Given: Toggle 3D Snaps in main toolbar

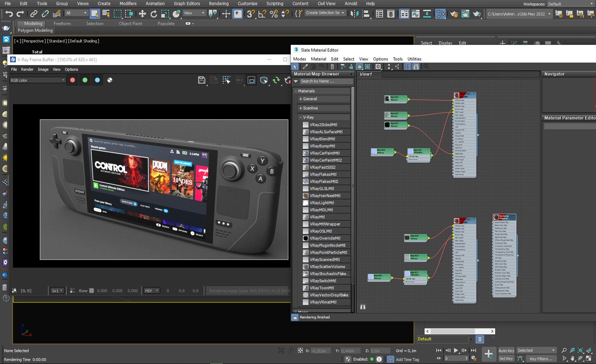Looking at the screenshot, I should [x=250, y=13].
